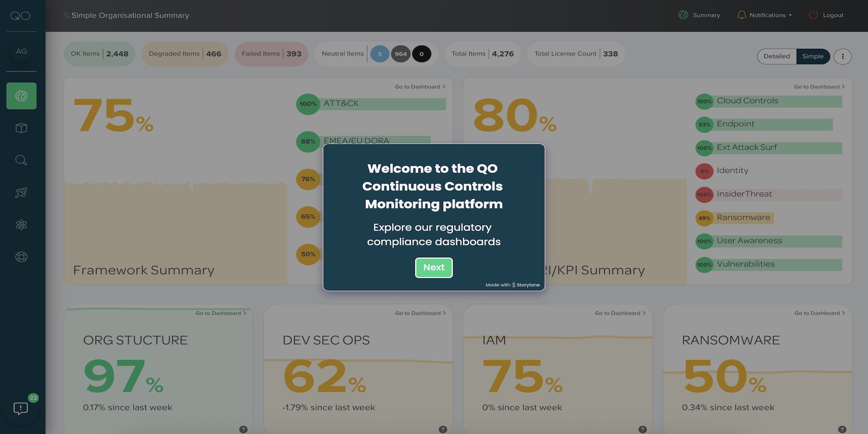Follow the Made with Storylane link
Screen dimensions: 868x434
pos(513,285)
